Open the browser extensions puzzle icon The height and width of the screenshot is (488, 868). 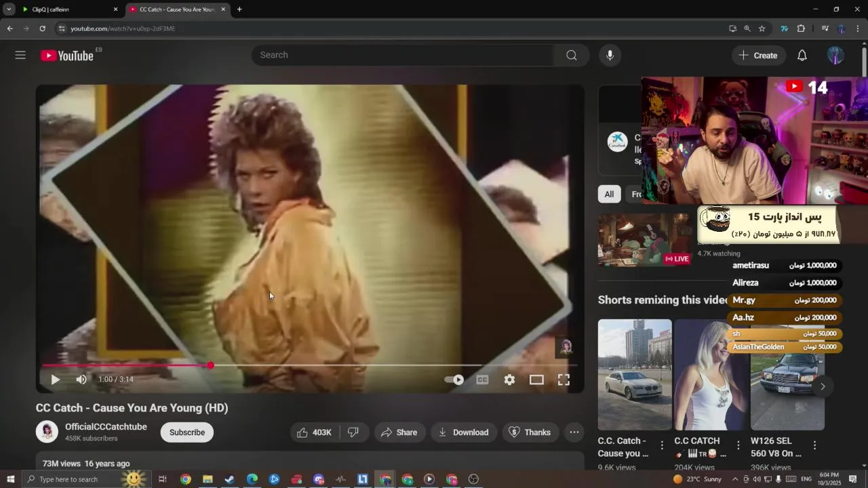click(801, 28)
